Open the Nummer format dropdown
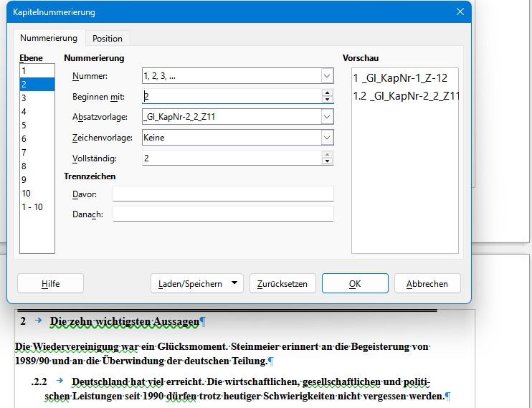This screenshot has height=408, width=532. [x=327, y=76]
